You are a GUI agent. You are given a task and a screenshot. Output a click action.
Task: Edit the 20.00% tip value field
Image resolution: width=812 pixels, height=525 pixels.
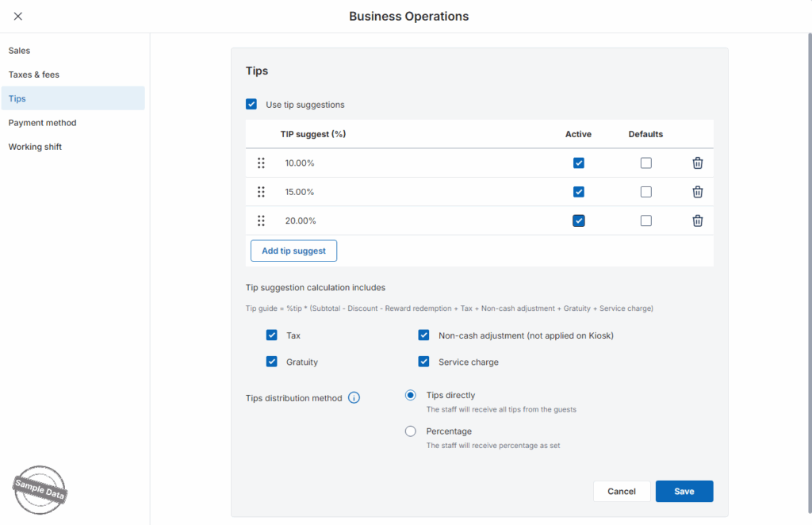tap(300, 220)
